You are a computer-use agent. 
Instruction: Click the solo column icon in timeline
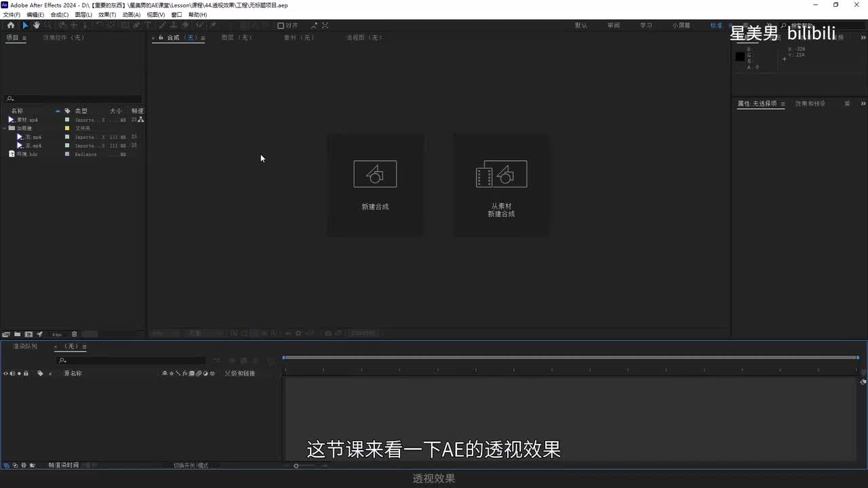[x=19, y=373]
